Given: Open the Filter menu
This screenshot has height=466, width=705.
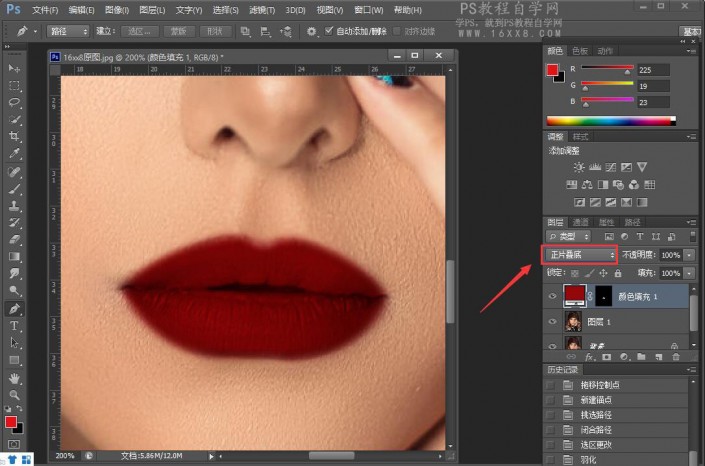Looking at the screenshot, I should coord(262,10).
